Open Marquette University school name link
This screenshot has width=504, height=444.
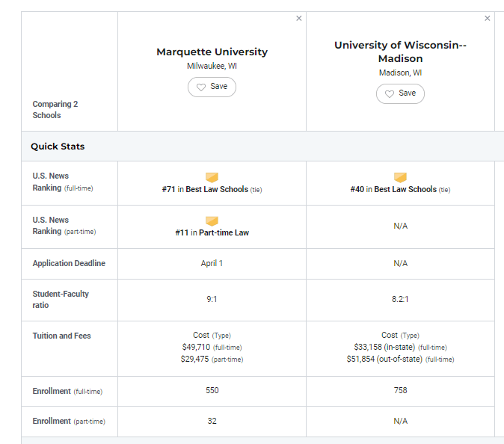[x=212, y=52]
